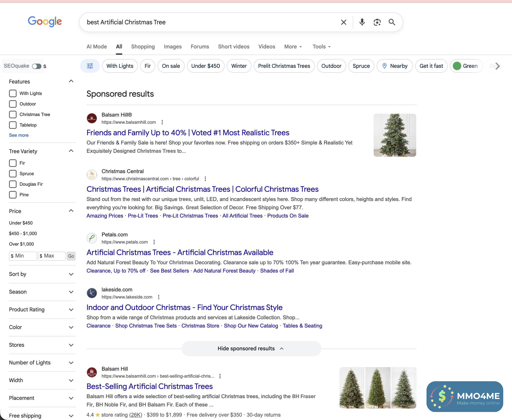512x420 pixels.
Task: Open the Tools dropdown
Action: pyautogui.click(x=321, y=47)
